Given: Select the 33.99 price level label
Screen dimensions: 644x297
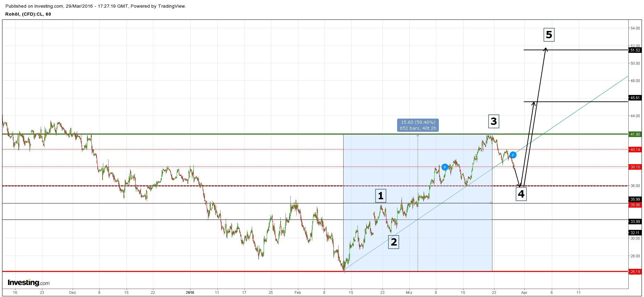Looking at the screenshot, I should (x=635, y=222).
